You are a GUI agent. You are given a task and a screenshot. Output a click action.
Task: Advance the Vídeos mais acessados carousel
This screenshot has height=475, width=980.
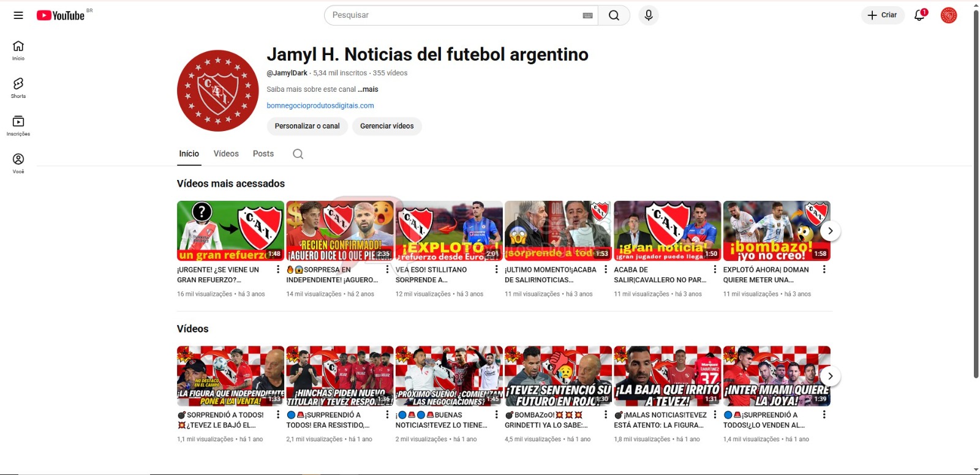[830, 231]
